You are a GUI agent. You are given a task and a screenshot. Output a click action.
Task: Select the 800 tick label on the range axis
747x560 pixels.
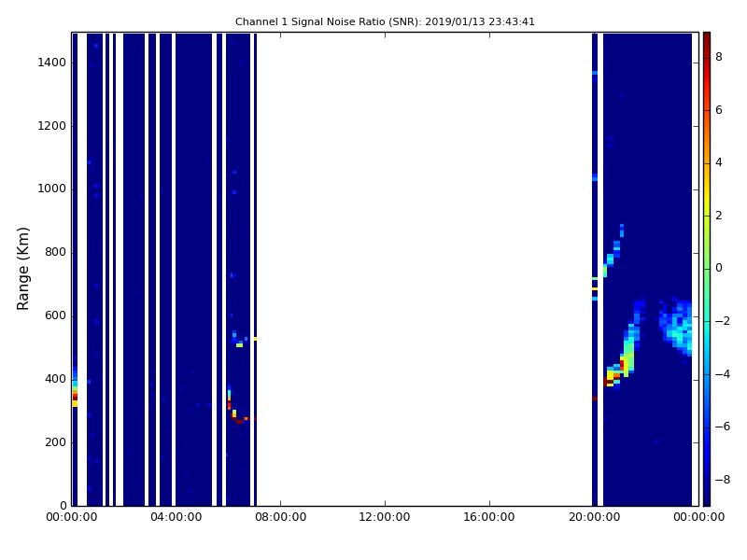(55, 252)
